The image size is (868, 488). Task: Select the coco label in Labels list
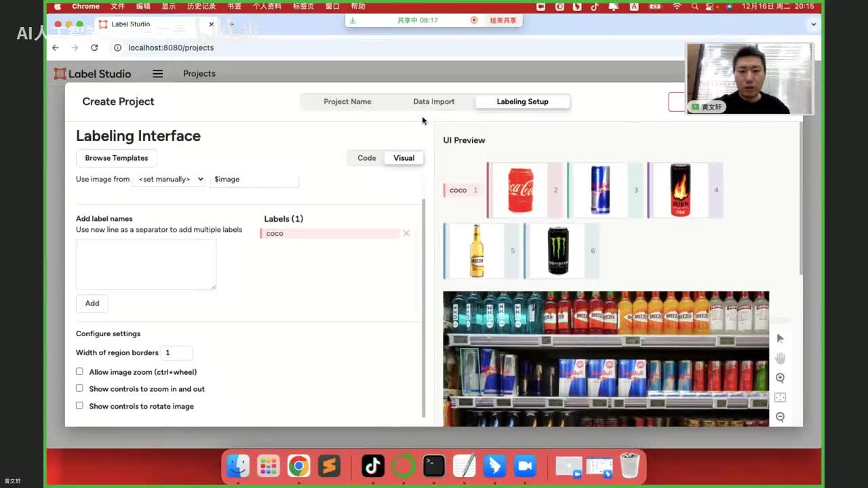[330, 233]
